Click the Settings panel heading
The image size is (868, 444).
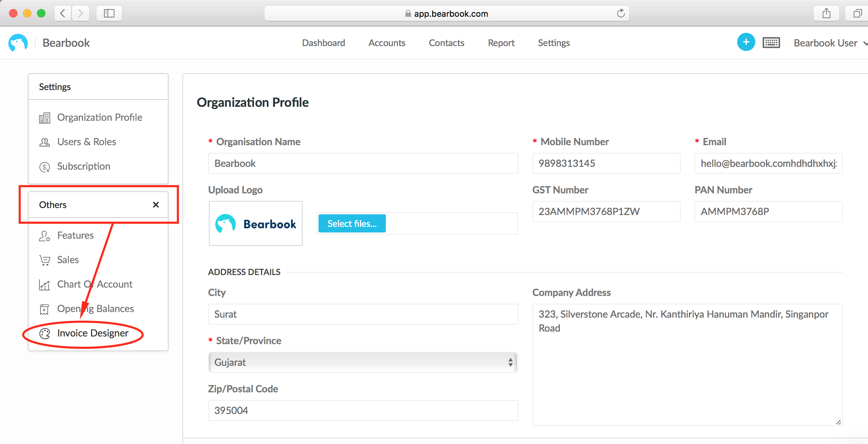(55, 87)
